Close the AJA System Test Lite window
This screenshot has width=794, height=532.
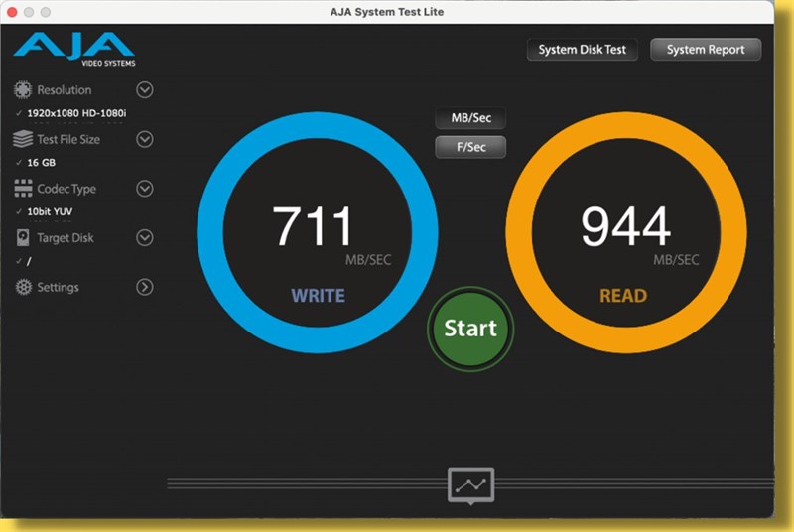[x=12, y=12]
